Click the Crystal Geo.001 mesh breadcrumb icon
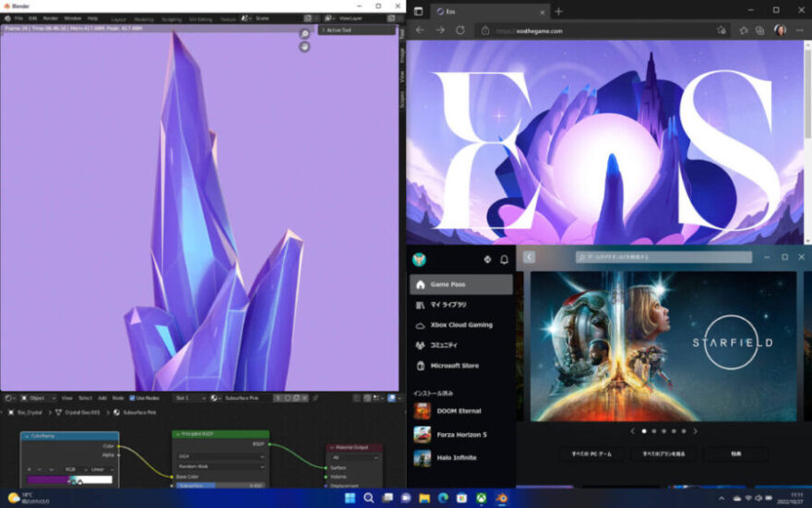The width and height of the screenshot is (812, 508). pyautogui.click(x=58, y=413)
